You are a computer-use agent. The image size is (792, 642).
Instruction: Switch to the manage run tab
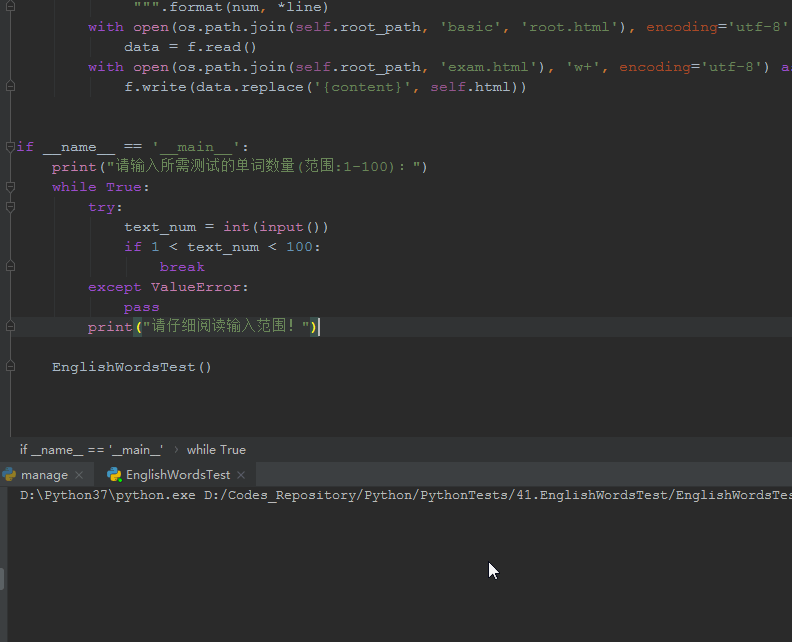44,475
